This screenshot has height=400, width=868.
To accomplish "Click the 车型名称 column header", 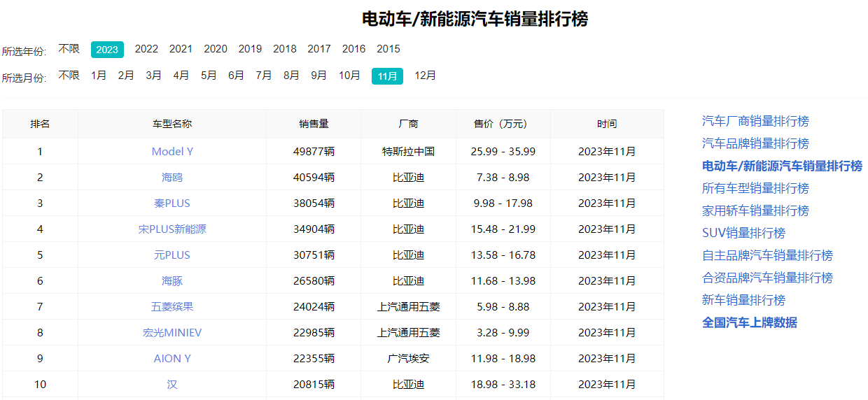I will (x=172, y=124).
